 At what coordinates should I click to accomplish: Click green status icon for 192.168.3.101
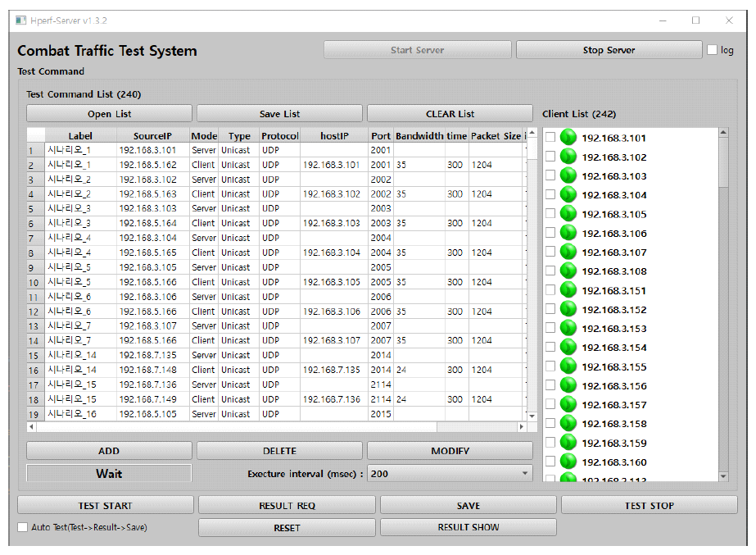tap(568, 138)
